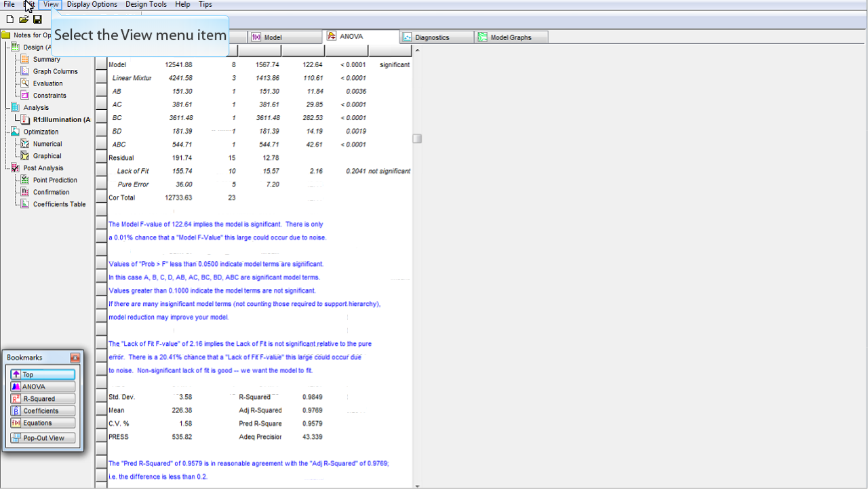Open the Design Tools menu
Screen dimensions: 868x489
point(146,5)
